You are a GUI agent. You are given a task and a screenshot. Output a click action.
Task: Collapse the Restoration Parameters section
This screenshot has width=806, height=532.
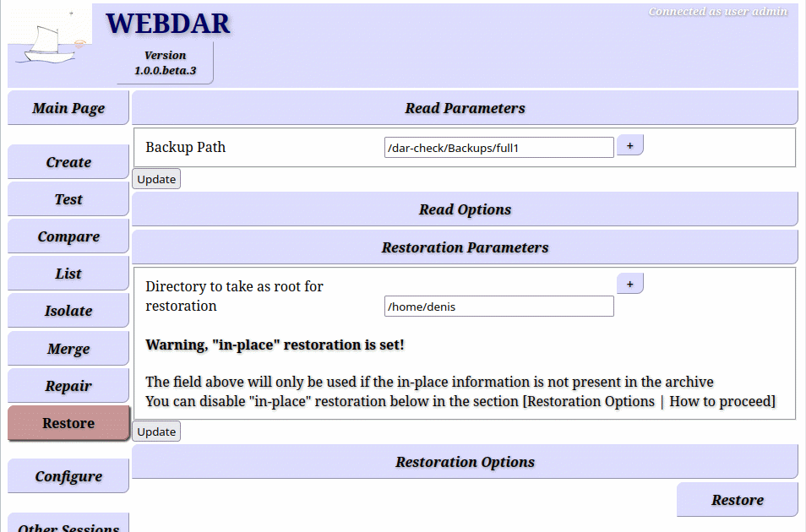point(465,247)
